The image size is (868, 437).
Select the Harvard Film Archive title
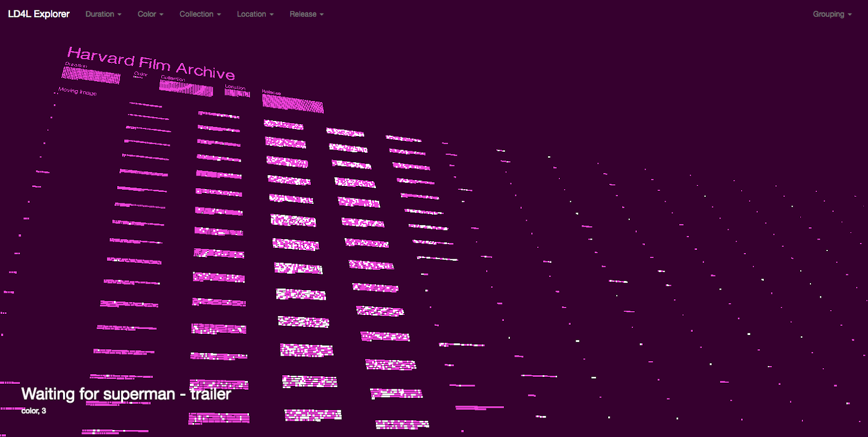click(151, 63)
